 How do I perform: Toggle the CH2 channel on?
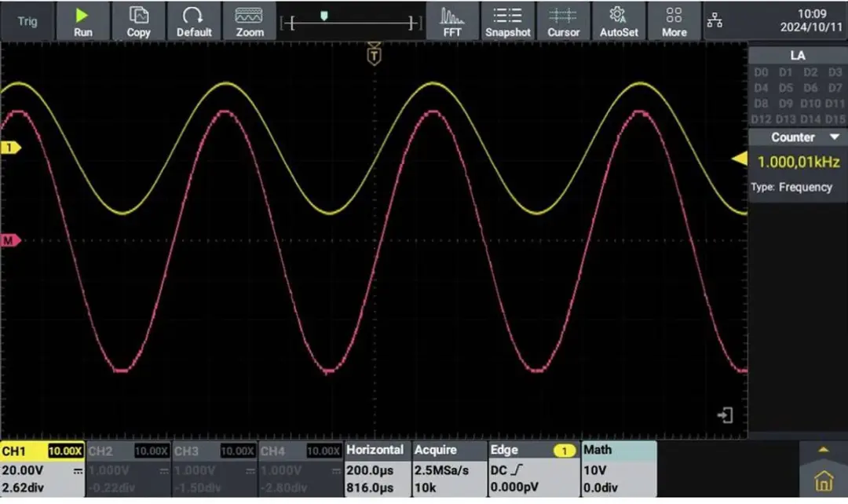coord(128,469)
